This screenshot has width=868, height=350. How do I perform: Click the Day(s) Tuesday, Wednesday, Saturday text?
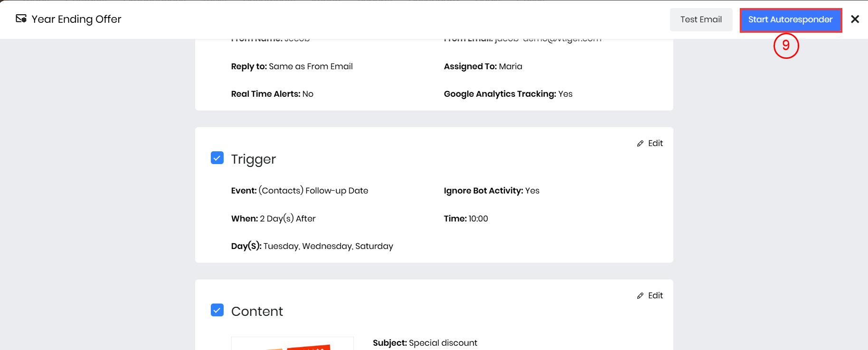pyautogui.click(x=328, y=246)
